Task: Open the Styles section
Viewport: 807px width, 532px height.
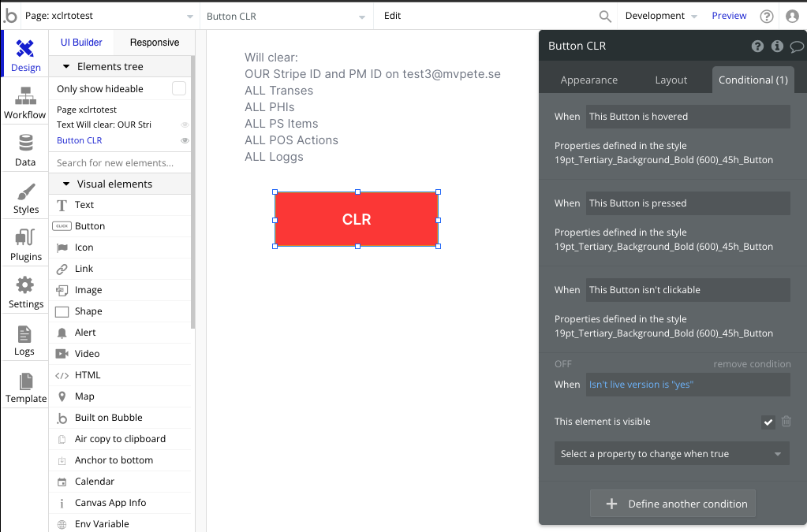Action: coord(25,197)
